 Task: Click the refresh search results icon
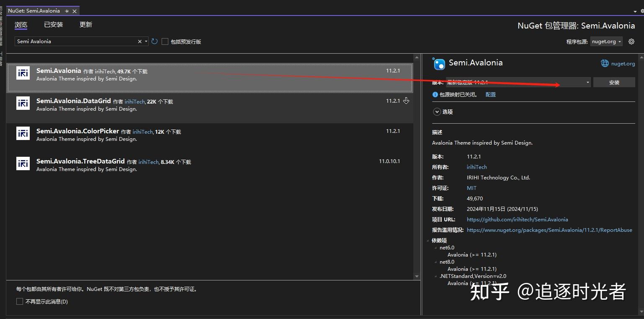(154, 41)
